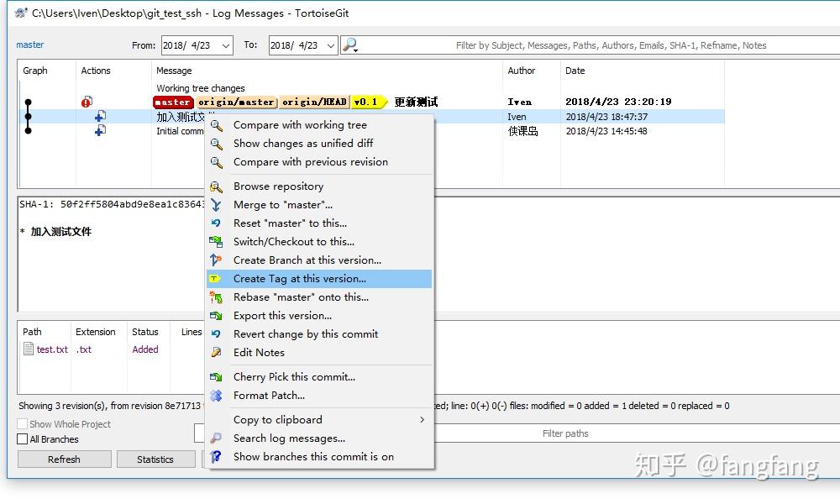Click the Statistics button
This screenshot has height=504, width=840.
pyautogui.click(x=155, y=459)
